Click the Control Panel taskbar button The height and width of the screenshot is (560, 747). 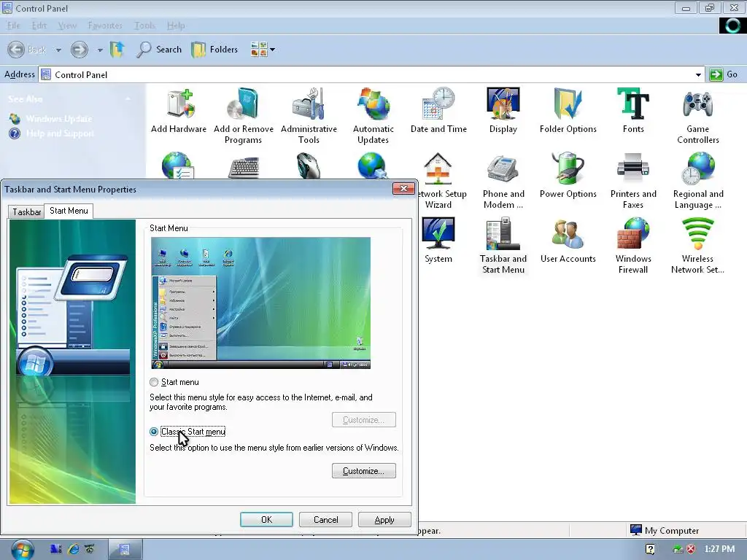(x=125, y=550)
